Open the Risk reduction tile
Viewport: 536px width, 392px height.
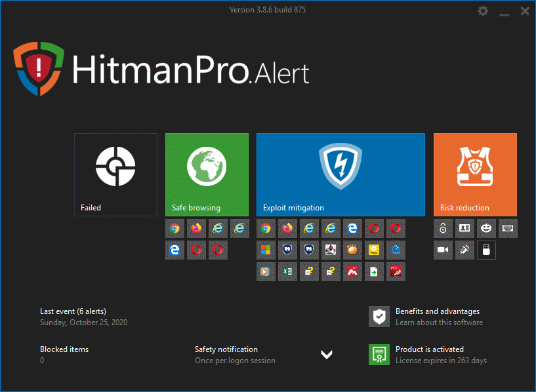pyautogui.click(x=475, y=174)
